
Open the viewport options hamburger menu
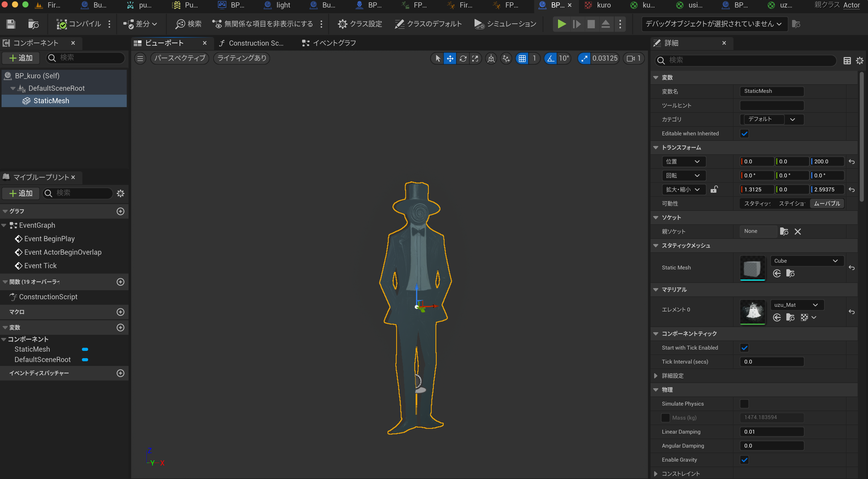pos(140,58)
